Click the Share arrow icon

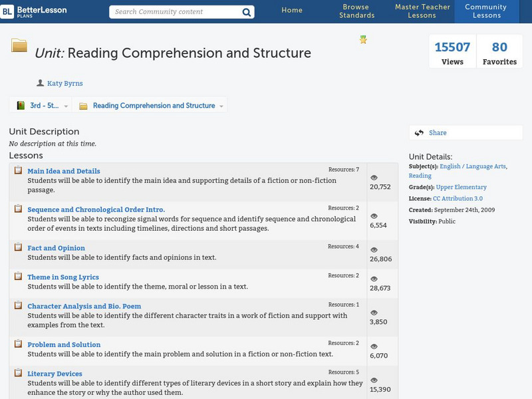pyautogui.click(x=419, y=133)
